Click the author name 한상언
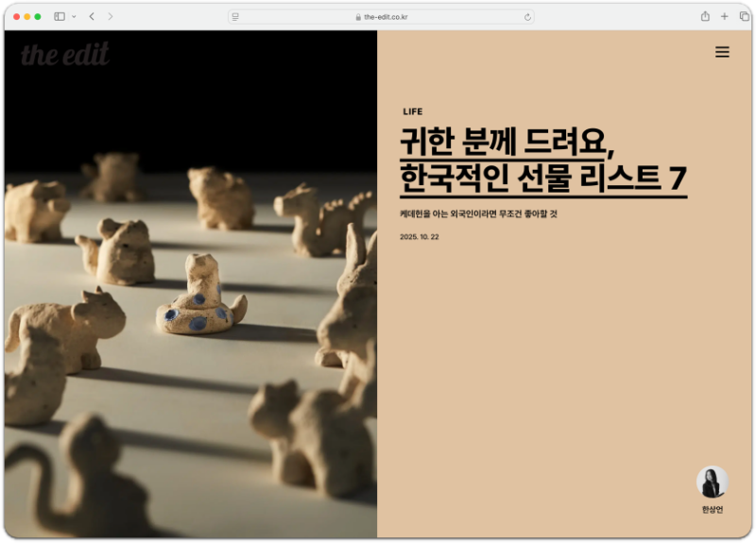The width and height of the screenshot is (756, 543). [x=713, y=510]
